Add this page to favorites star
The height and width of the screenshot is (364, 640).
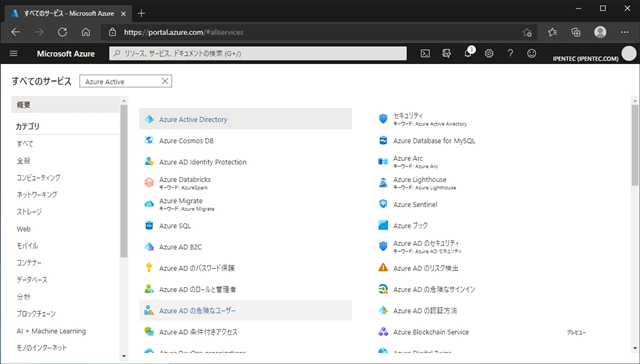coord(527,32)
